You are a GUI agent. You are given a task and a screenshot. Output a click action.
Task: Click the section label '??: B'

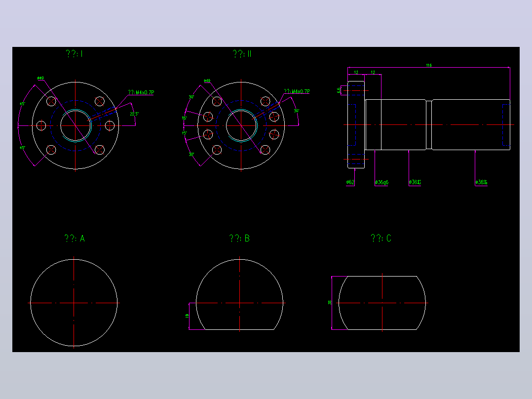(x=239, y=239)
